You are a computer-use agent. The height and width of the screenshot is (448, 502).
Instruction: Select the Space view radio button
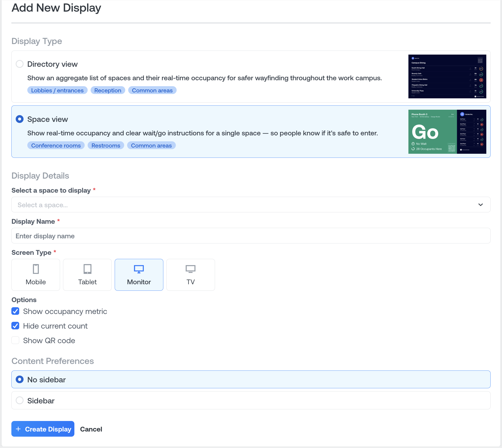pyautogui.click(x=19, y=119)
